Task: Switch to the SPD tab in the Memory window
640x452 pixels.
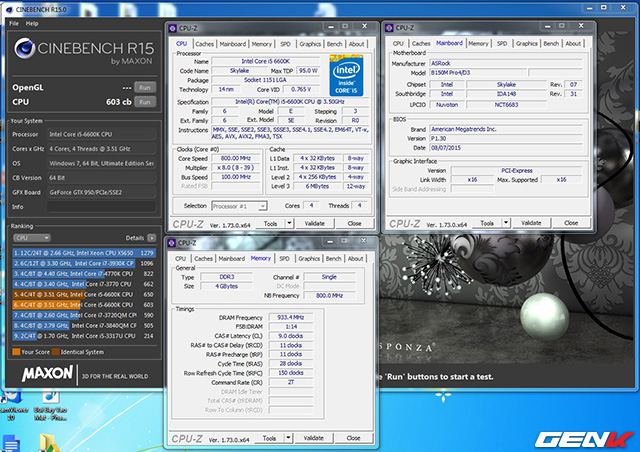Action: [285, 258]
